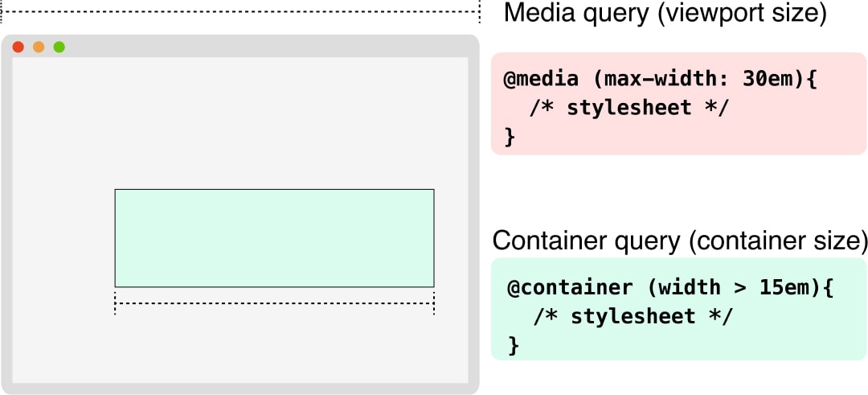Click the green maximize dot

[x=59, y=47]
